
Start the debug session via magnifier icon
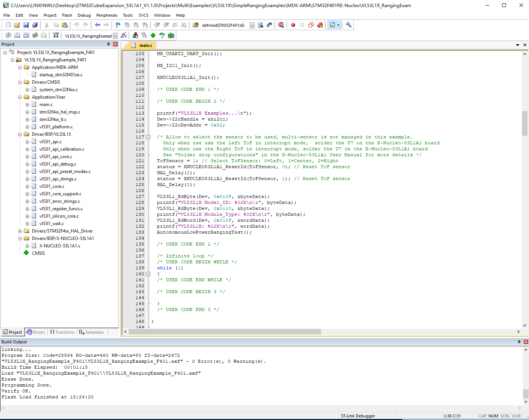(281, 25)
